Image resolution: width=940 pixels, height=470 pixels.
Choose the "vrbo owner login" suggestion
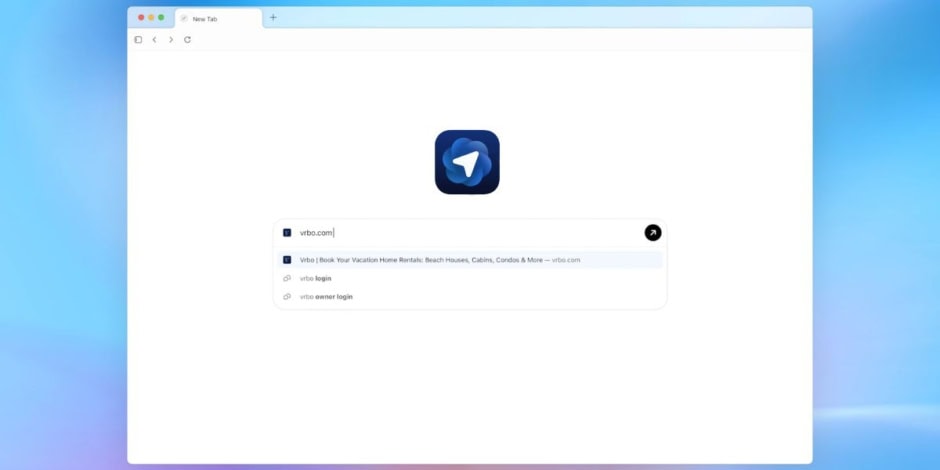tap(470, 297)
